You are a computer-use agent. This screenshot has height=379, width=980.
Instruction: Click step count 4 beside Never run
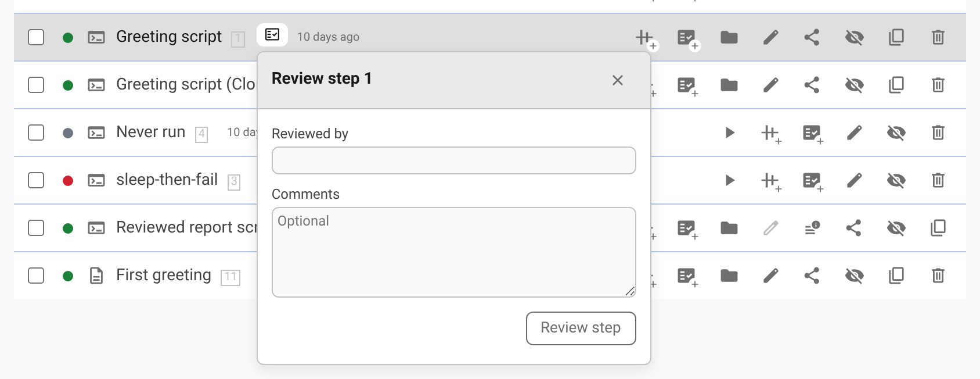pyautogui.click(x=201, y=134)
